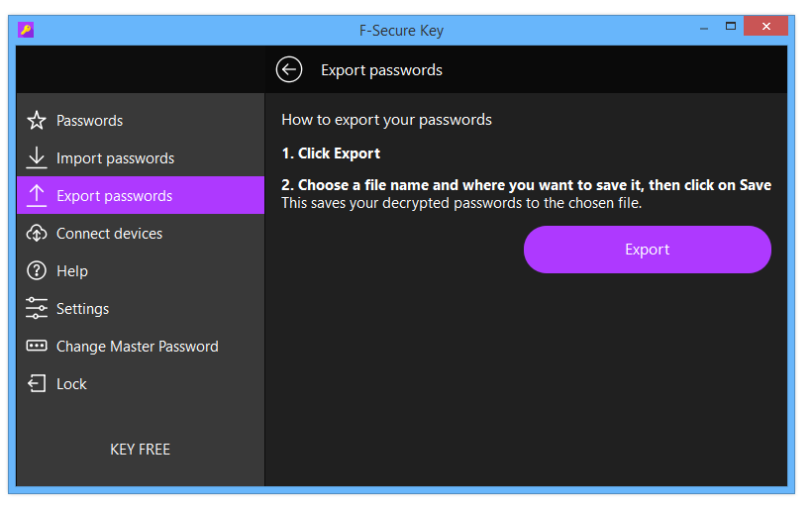Click the Passwords star icon

click(x=37, y=121)
